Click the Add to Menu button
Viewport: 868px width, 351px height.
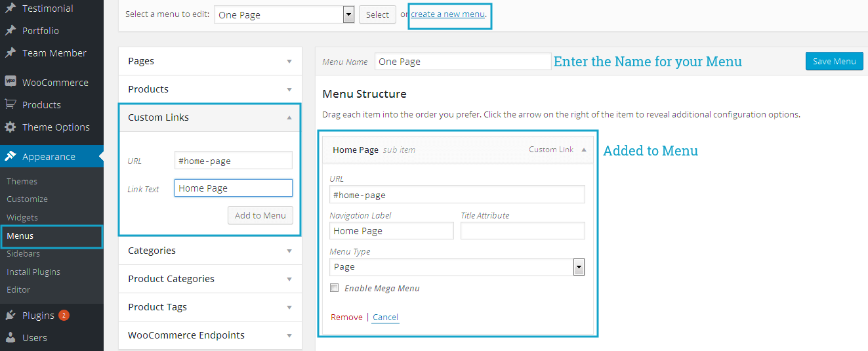coord(260,215)
